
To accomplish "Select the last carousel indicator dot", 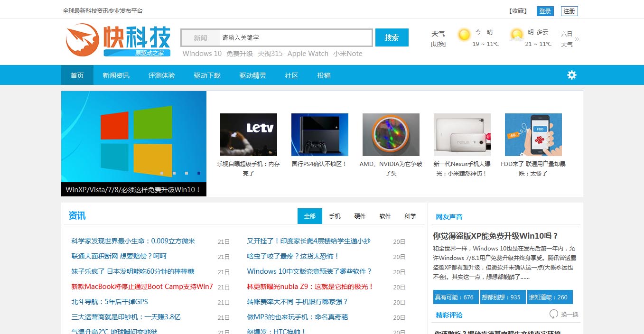I will point(199,173).
